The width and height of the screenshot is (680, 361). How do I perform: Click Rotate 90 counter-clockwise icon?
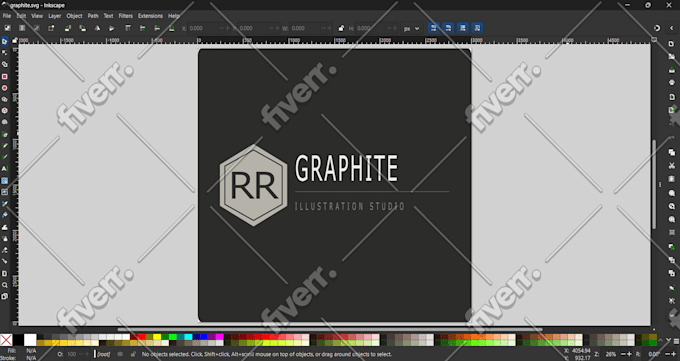click(x=68, y=28)
